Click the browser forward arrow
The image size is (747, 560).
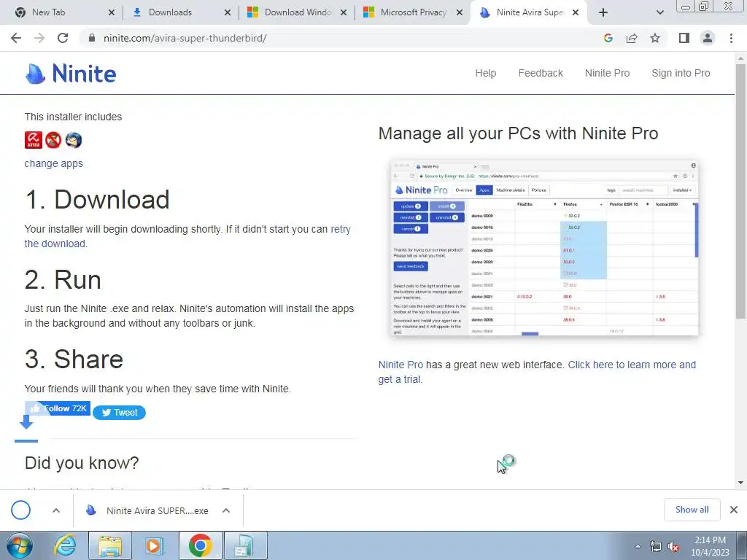[39, 38]
